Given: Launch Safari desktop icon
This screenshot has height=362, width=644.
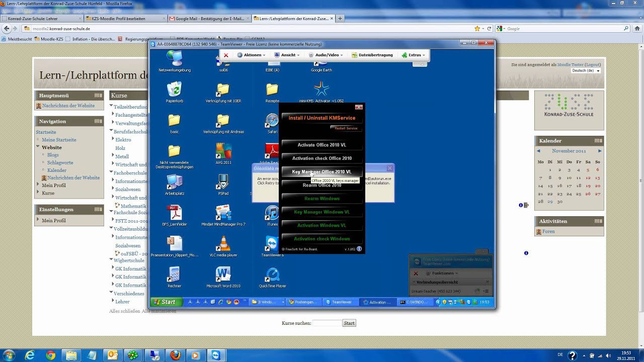Looking at the screenshot, I should point(272,121).
